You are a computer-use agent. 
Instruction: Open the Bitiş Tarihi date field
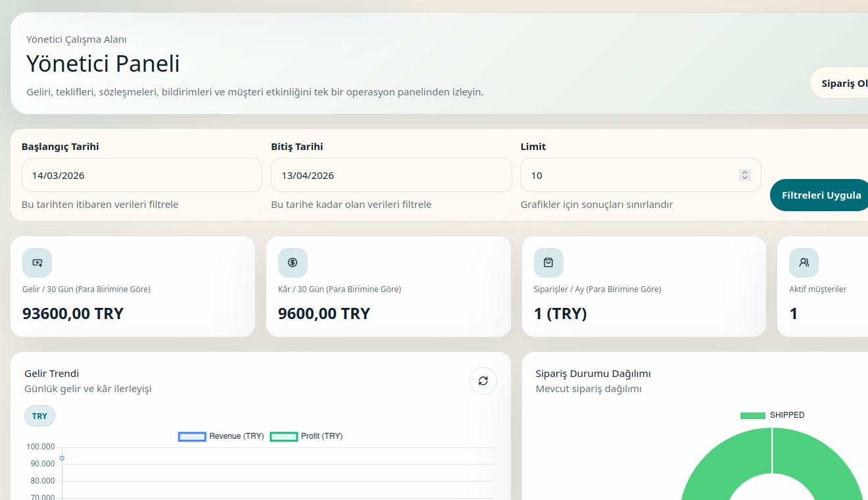pyautogui.click(x=391, y=175)
